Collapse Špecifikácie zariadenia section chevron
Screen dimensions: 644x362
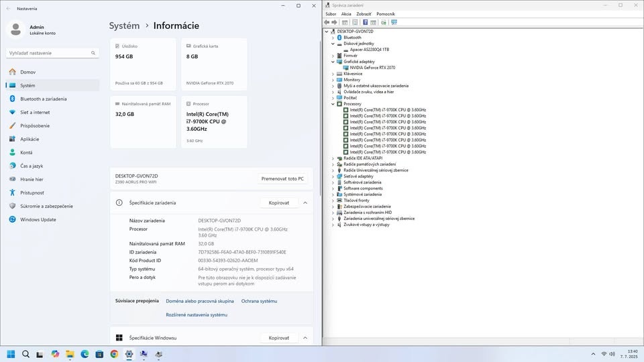pyautogui.click(x=305, y=202)
